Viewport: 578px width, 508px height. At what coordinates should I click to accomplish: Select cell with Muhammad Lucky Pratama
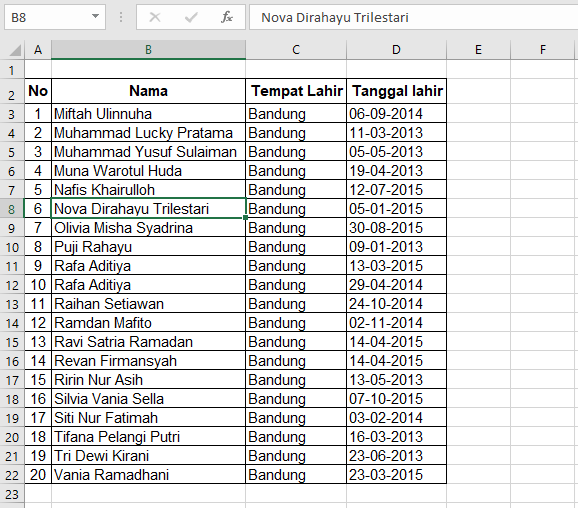148,133
